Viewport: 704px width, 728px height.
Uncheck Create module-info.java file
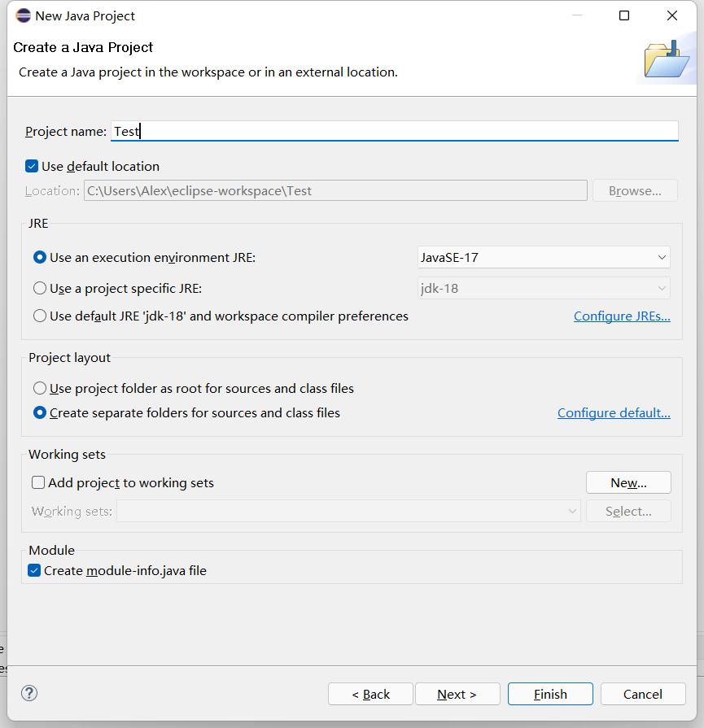pyautogui.click(x=34, y=570)
